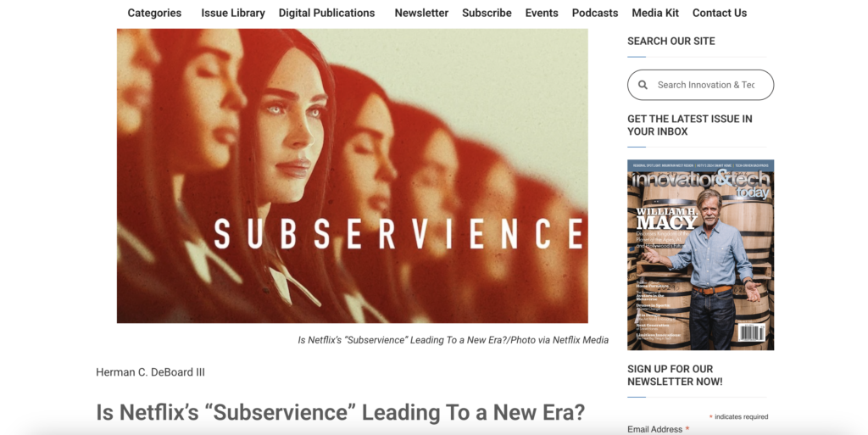Click the magazine cover barcode
The height and width of the screenshot is (435, 868).
point(753,332)
